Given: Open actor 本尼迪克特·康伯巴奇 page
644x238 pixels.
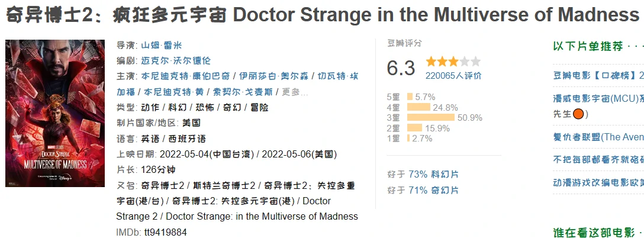Looking at the screenshot, I should click(x=186, y=76).
